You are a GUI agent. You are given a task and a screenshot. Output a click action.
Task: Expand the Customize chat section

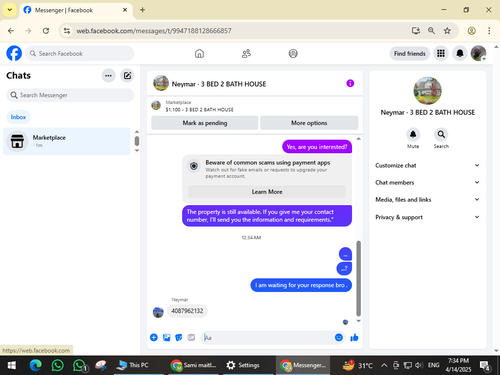[x=427, y=165]
